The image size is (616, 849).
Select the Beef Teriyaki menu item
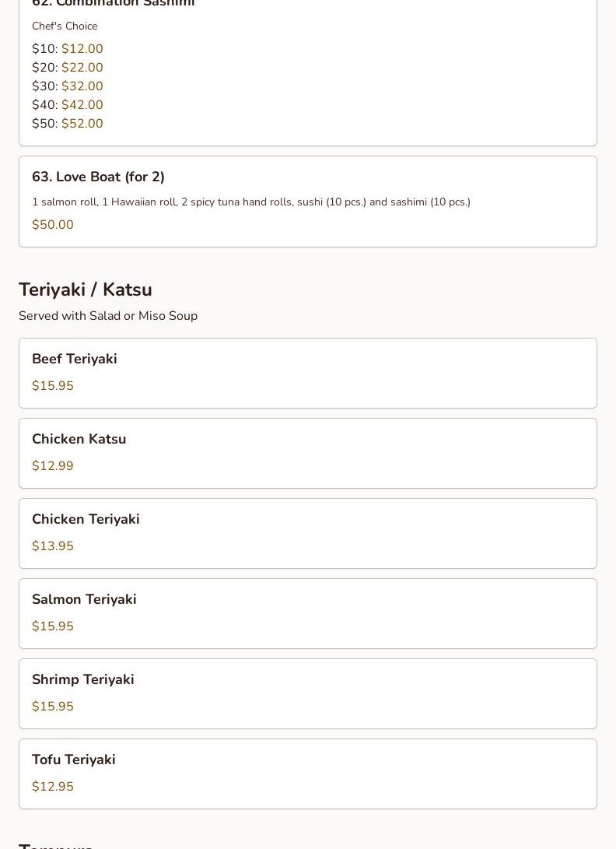[x=75, y=359]
